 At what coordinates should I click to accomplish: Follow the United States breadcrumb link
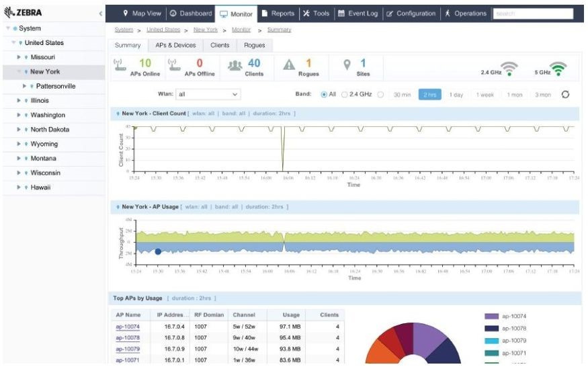point(163,30)
